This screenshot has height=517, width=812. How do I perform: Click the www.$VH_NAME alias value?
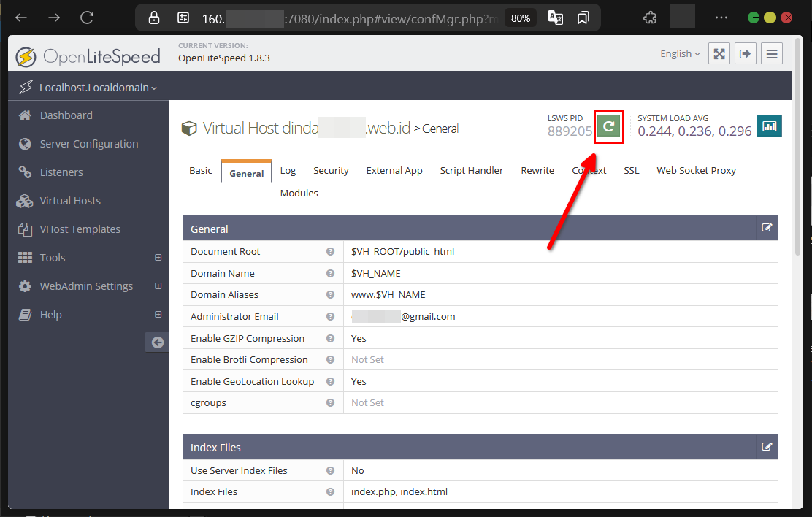click(x=388, y=294)
